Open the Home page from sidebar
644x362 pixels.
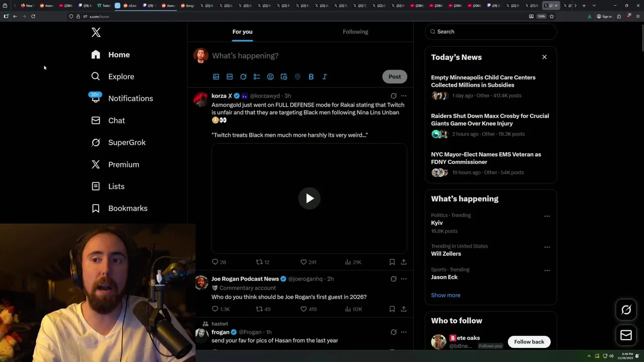pos(111,55)
